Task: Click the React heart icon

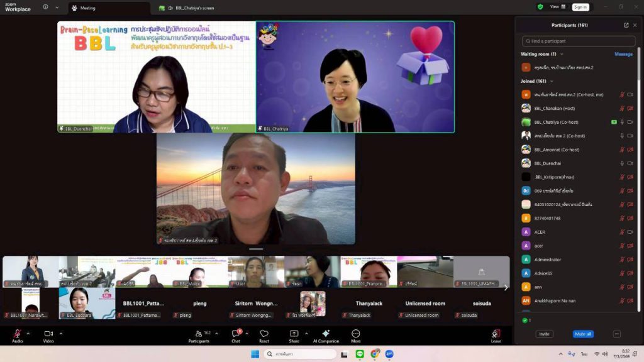Action: pos(264,335)
